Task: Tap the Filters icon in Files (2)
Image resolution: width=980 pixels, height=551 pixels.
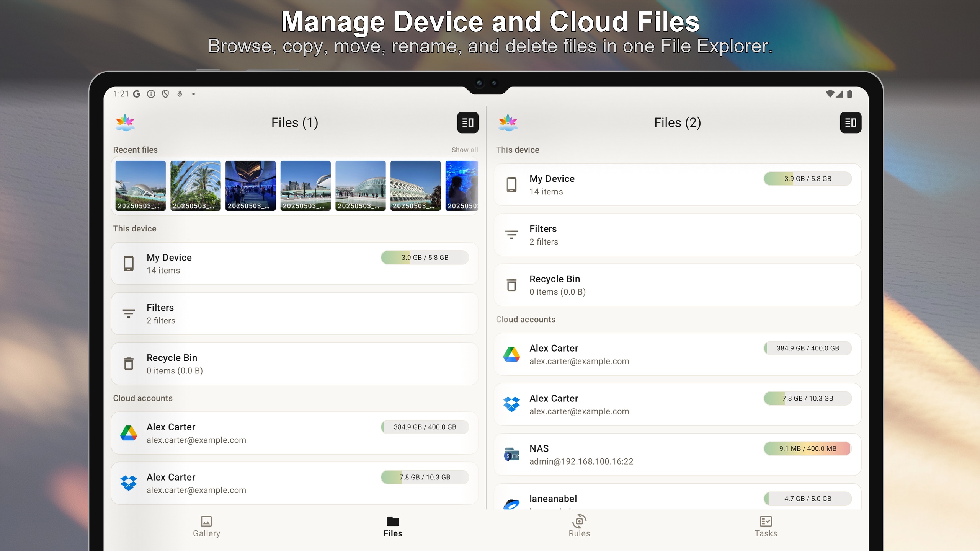Action: (x=511, y=235)
